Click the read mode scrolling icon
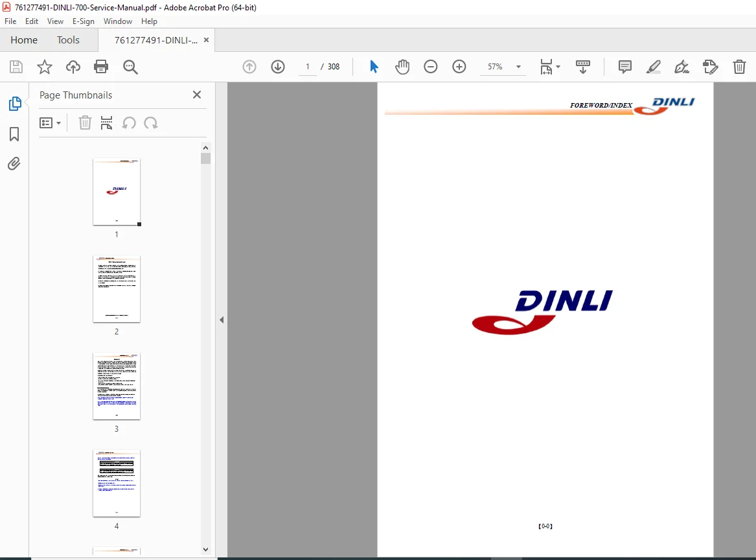Viewport: 756px width, 560px height. 583,67
